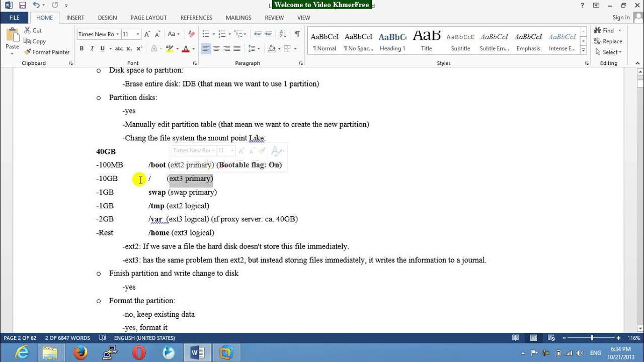Image resolution: width=644 pixels, height=362 pixels.
Task: Center-align the paragraph
Action: pos(216,49)
